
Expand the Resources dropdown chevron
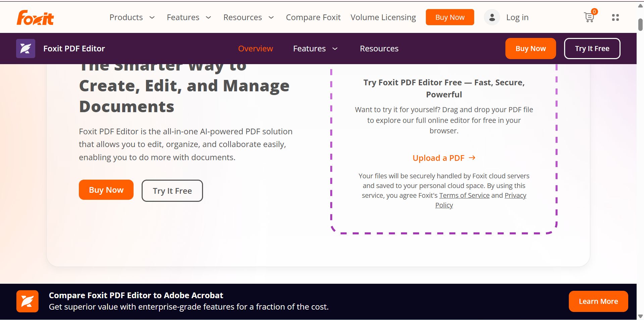(271, 17)
